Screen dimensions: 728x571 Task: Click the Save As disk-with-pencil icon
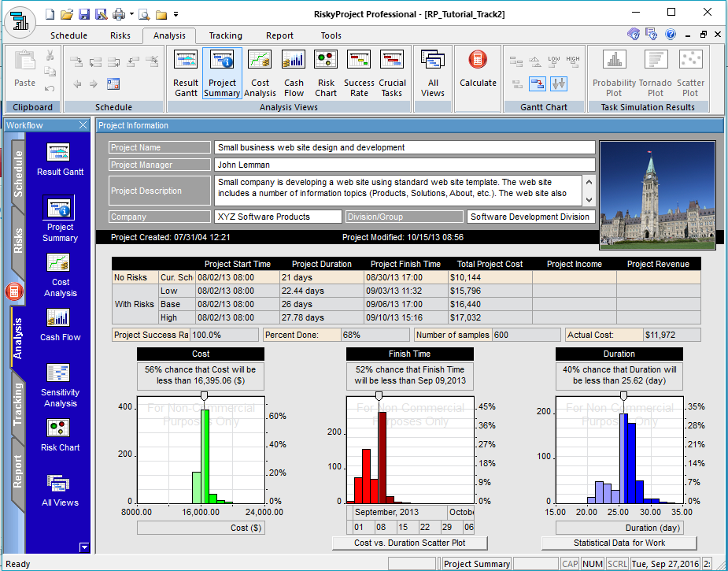point(101,14)
